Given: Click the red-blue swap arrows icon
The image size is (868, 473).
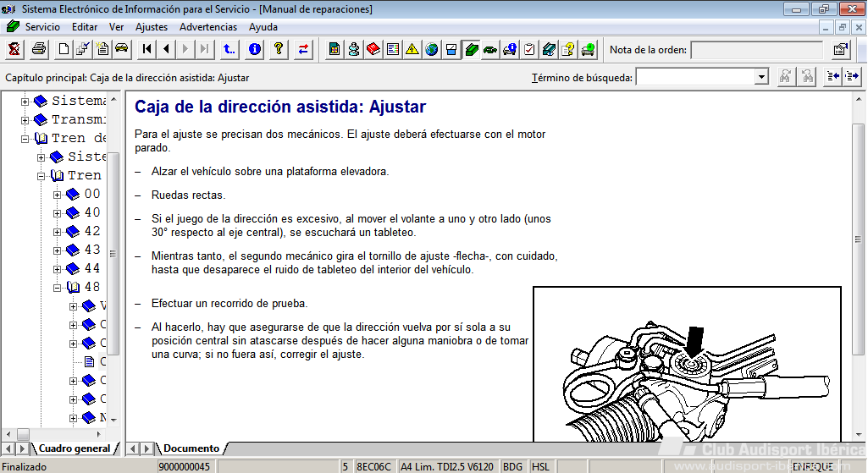Looking at the screenshot, I should coord(303,50).
